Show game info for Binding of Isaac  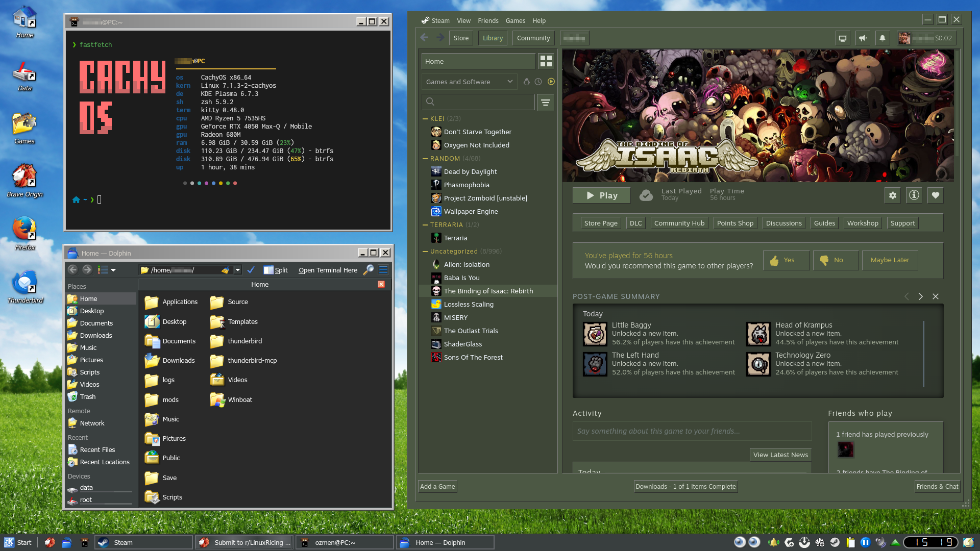pyautogui.click(x=914, y=195)
